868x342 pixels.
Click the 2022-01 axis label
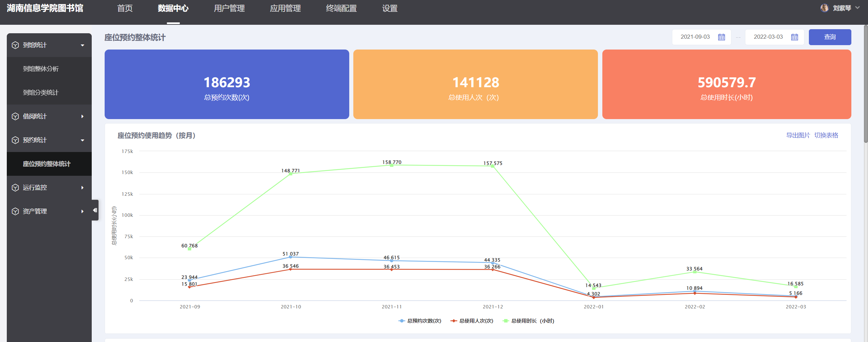pyautogui.click(x=594, y=307)
